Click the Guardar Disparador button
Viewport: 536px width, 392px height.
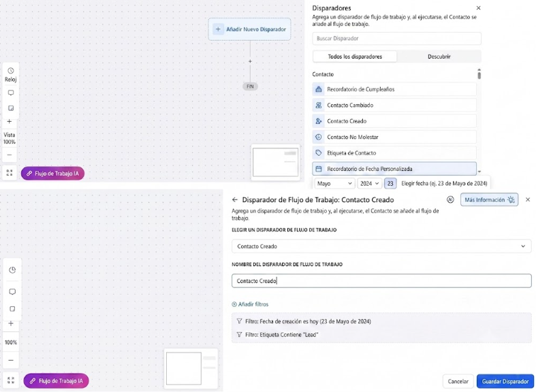tap(505, 381)
